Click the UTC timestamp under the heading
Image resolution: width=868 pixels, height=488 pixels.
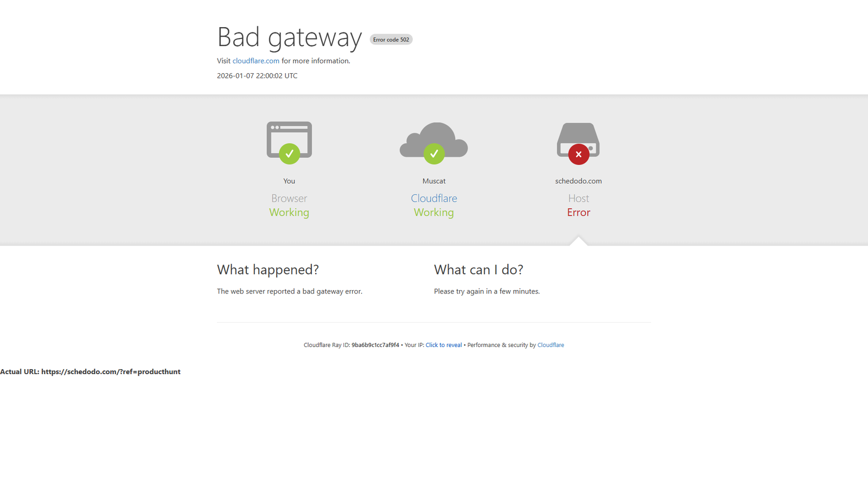(x=257, y=76)
